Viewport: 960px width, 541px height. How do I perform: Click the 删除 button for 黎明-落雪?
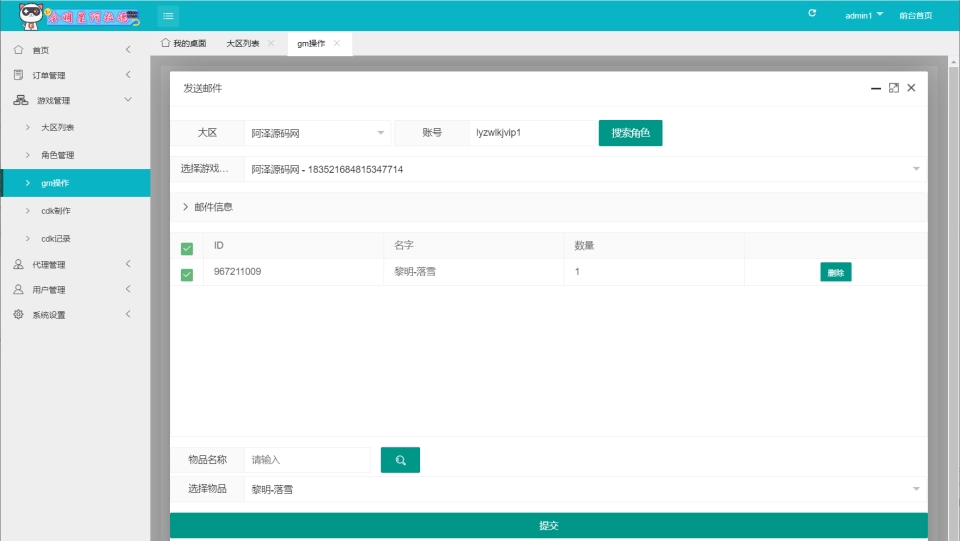[836, 272]
